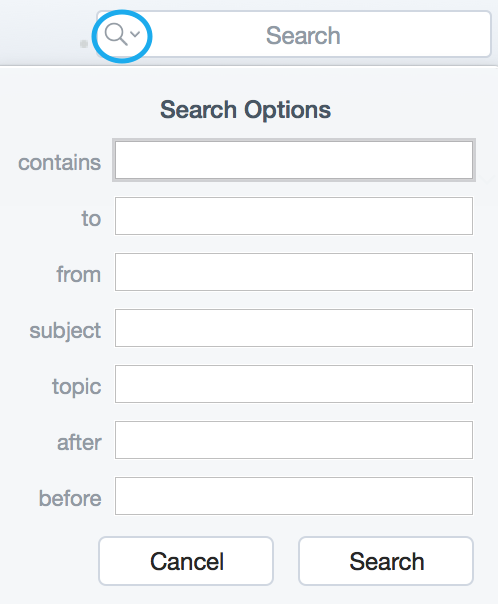
Task: Click into the contains input field
Action: coord(293,160)
